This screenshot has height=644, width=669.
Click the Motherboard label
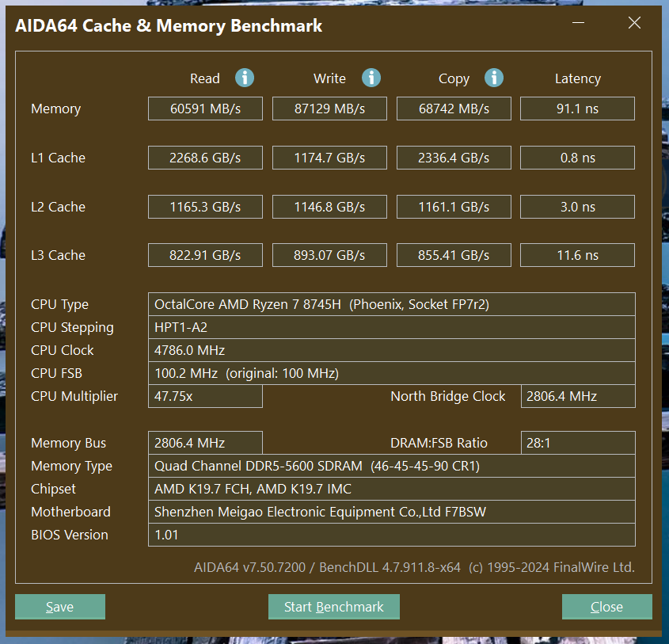pyautogui.click(x=70, y=513)
